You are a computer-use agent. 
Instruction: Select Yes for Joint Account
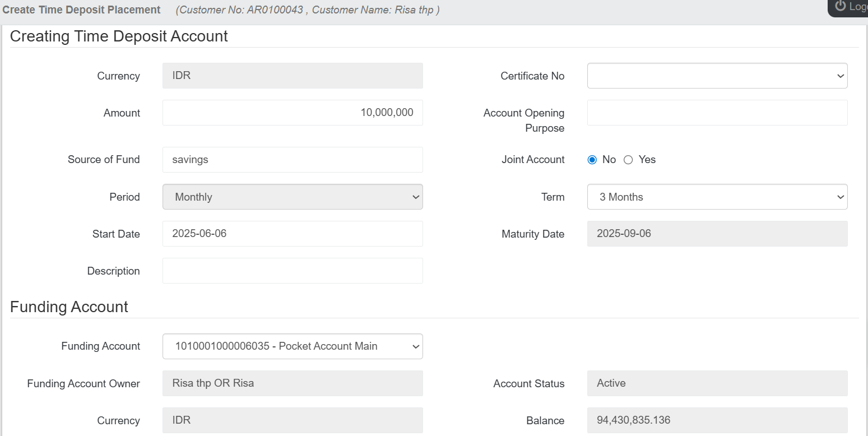pyautogui.click(x=628, y=160)
